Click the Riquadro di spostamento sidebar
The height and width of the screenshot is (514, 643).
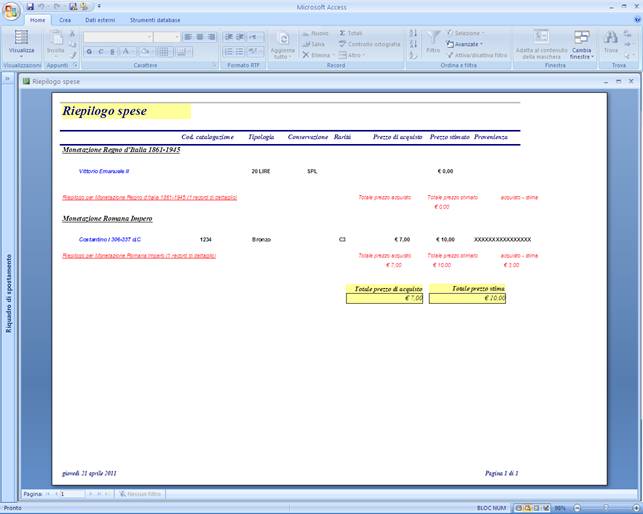coord(8,293)
